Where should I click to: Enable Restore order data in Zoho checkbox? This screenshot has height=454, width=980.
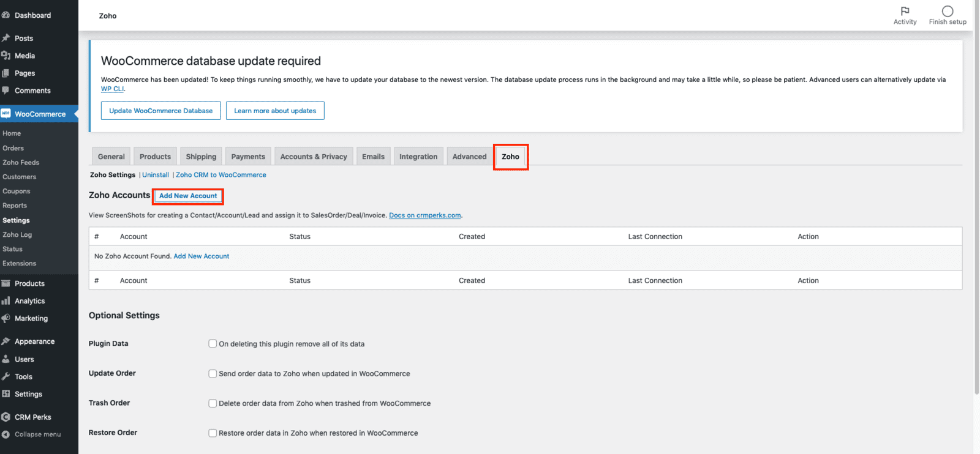point(213,433)
